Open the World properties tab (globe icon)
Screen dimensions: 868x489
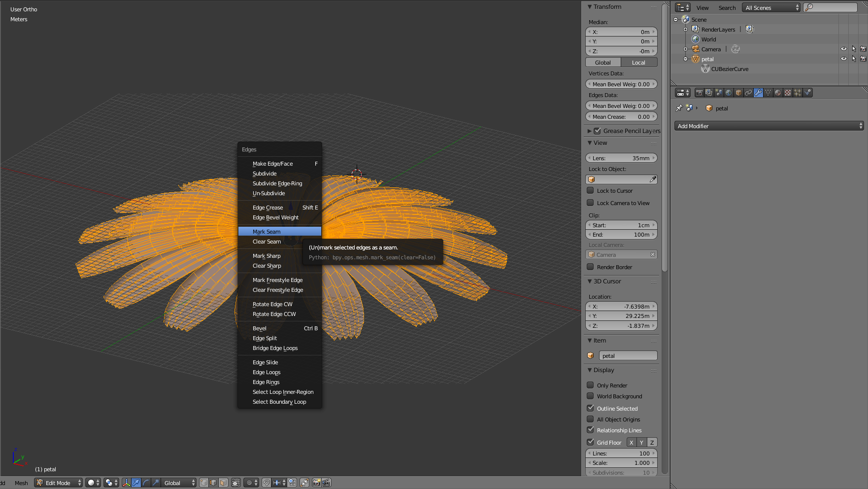point(729,93)
